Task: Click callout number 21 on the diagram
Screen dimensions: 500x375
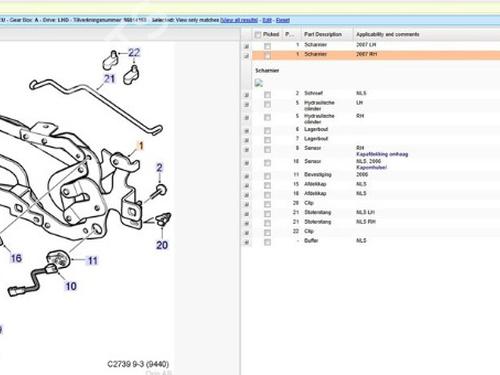Action: (110, 79)
